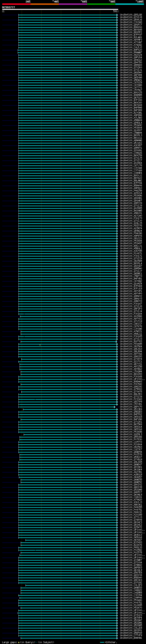Screen dimensions: 146x644
Task: Open hit UniRef100_Q7XZJ8
Action: pos(131,17)
